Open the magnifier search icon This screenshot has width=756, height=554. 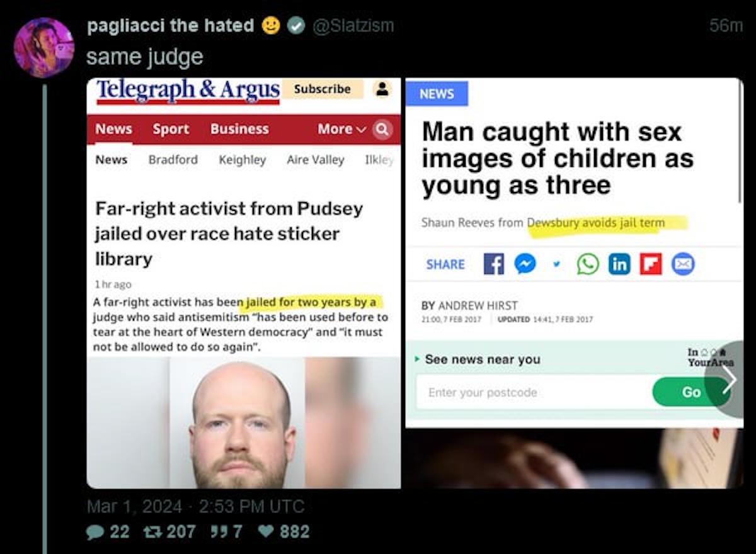click(381, 128)
